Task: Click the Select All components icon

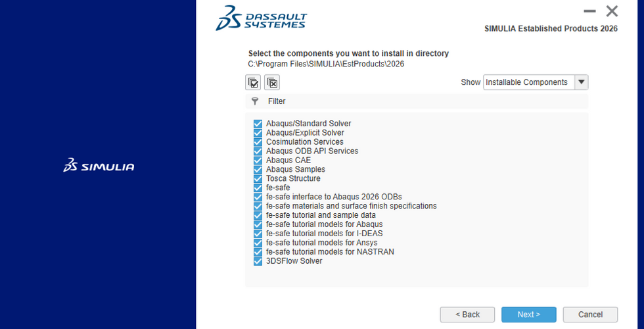Action: coord(253,82)
